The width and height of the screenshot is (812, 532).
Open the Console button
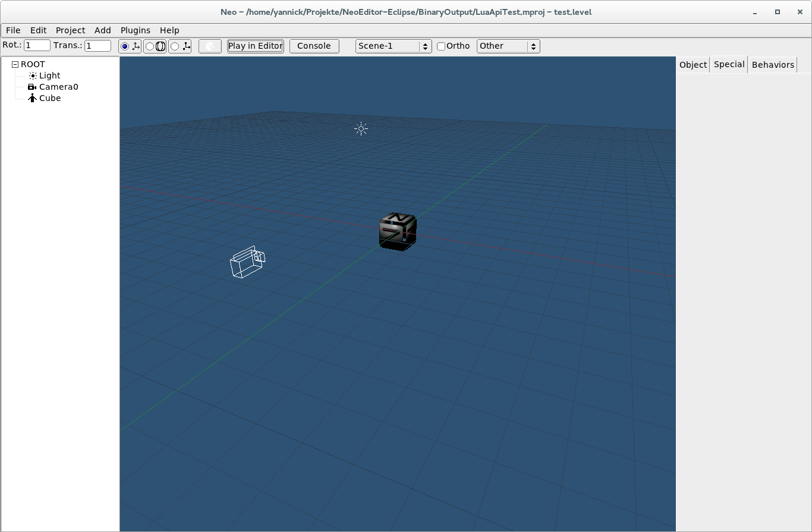pyautogui.click(x=314, y=46)
